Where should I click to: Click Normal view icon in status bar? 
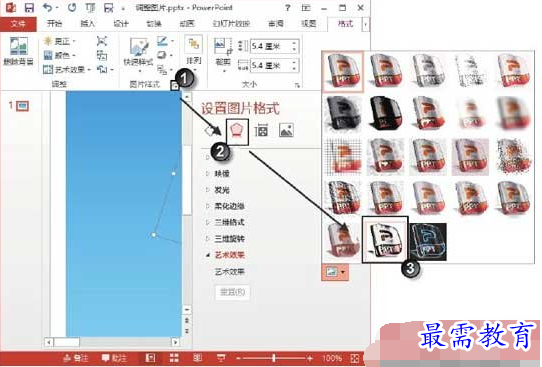(x=150, y=358)
